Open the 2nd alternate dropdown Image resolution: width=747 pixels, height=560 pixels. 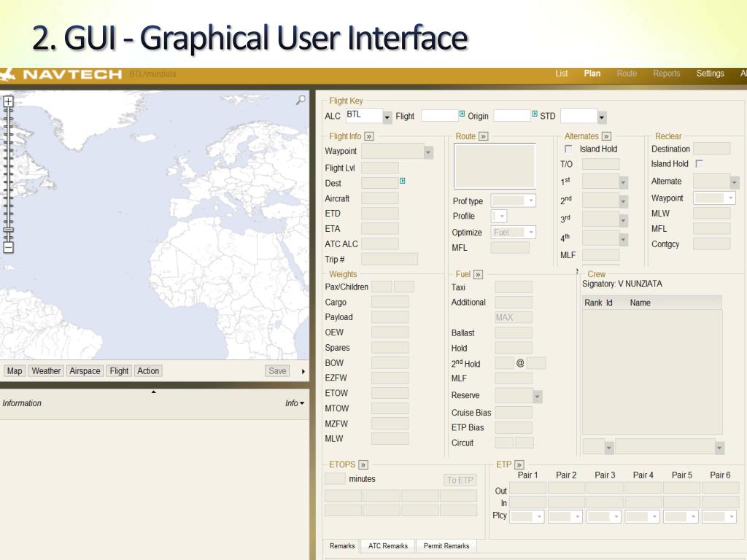point(623,202)
